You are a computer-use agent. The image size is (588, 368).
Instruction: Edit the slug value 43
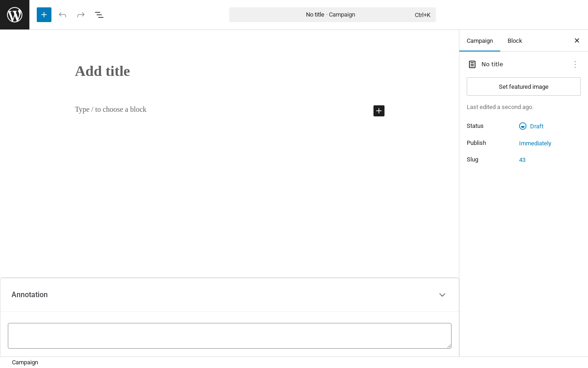522,160
